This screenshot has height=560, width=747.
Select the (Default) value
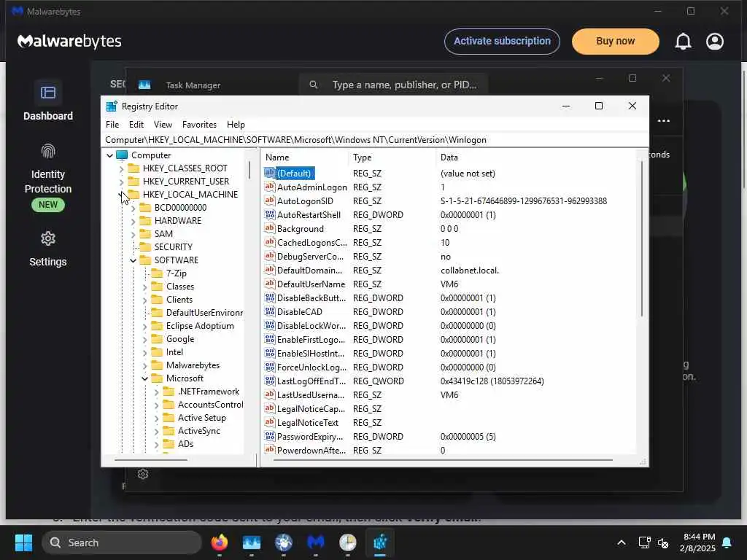294,174
